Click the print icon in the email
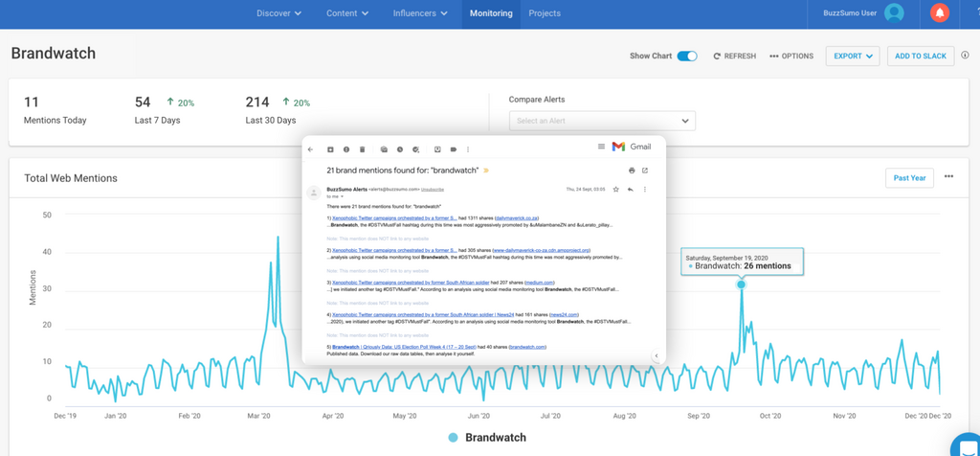This screenshot has height=456, width=980. [x=632, y=171]
